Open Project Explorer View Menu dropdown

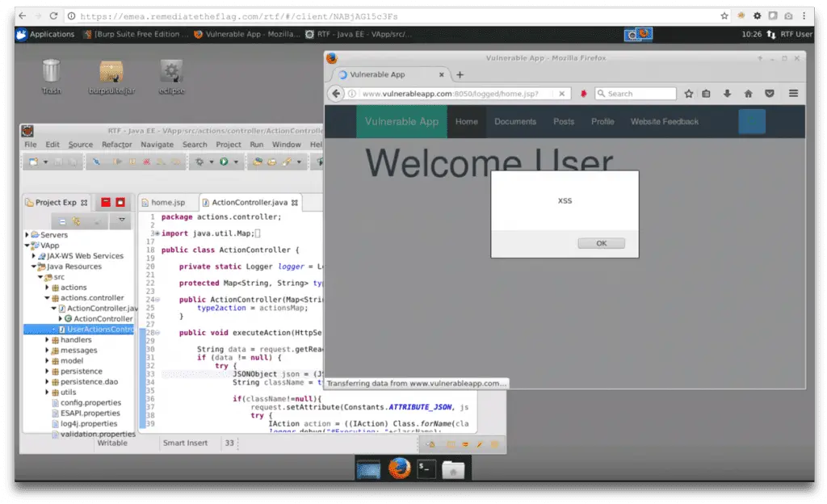[122, 220]
